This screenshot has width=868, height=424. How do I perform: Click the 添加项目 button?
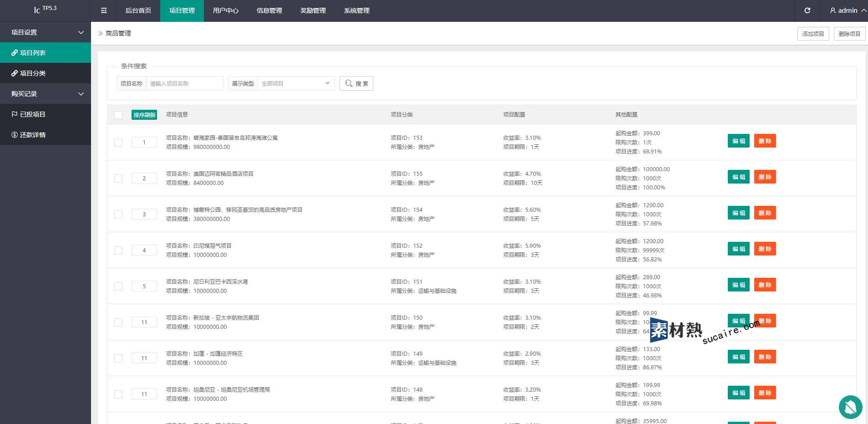coord(813,34)
